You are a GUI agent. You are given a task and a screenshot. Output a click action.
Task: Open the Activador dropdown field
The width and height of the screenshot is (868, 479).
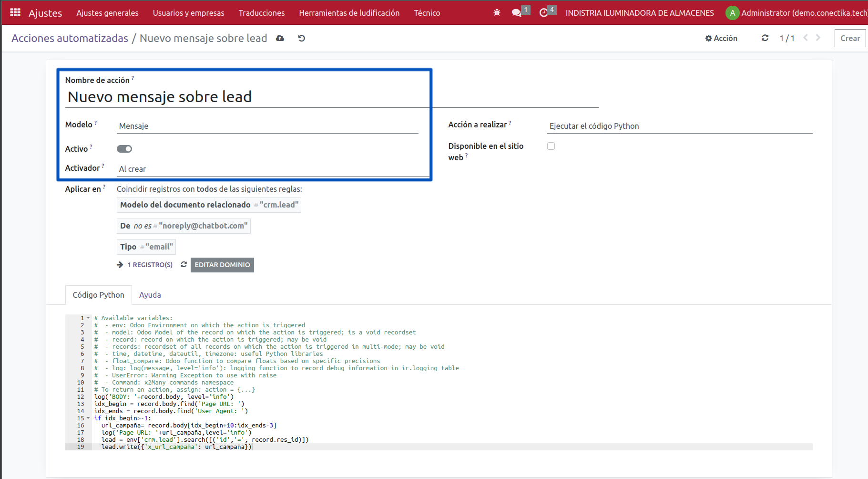click(272, 169)
